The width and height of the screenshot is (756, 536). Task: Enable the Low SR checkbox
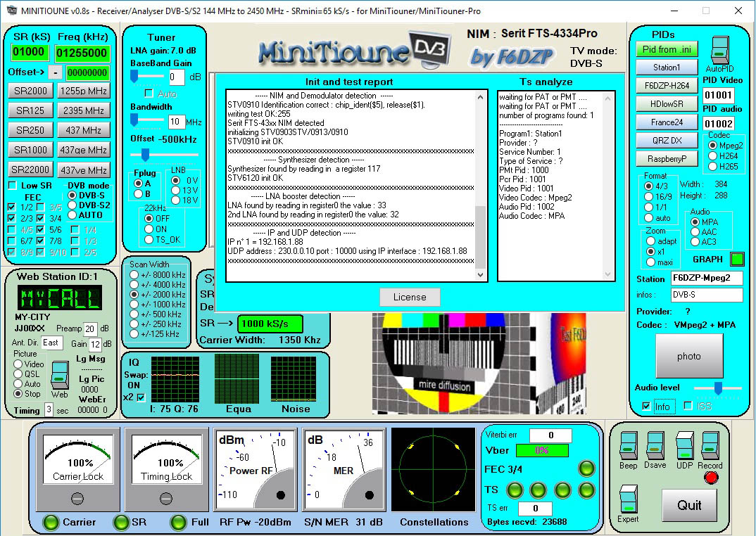tap(13, 186)
